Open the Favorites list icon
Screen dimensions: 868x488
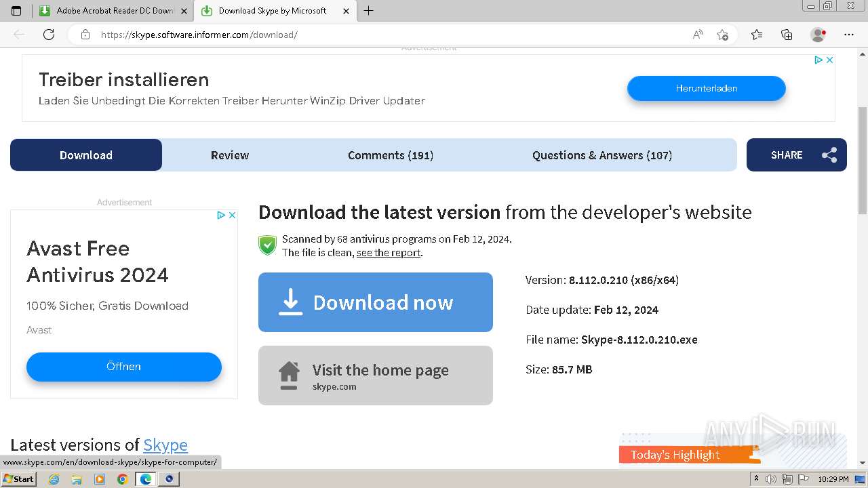coord(757,35)
